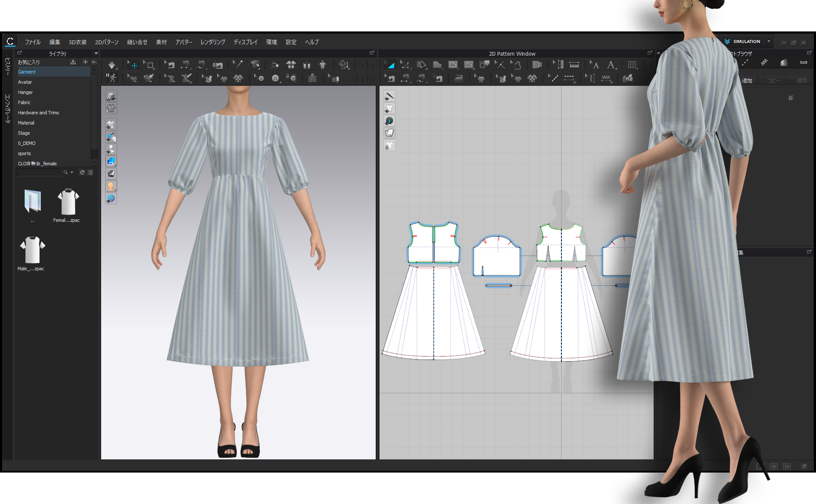
Task: Select the steam iron tool
Action: click(x=459, y=78)
